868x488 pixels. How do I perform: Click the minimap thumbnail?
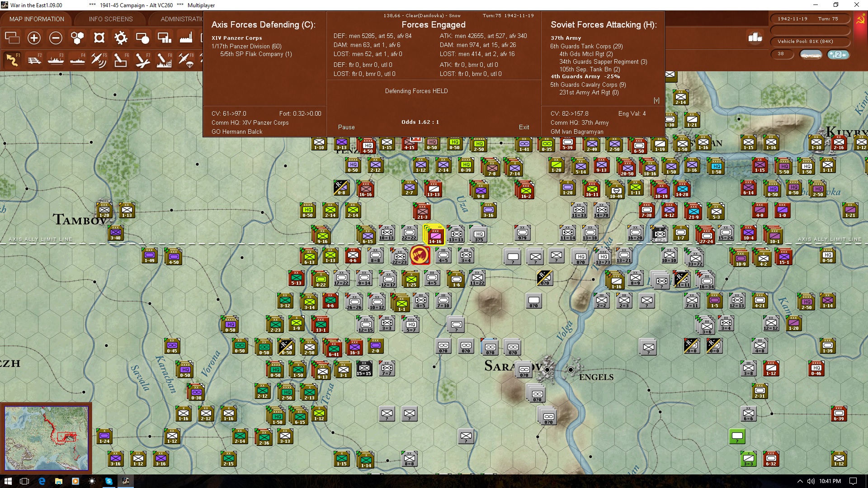46,438
